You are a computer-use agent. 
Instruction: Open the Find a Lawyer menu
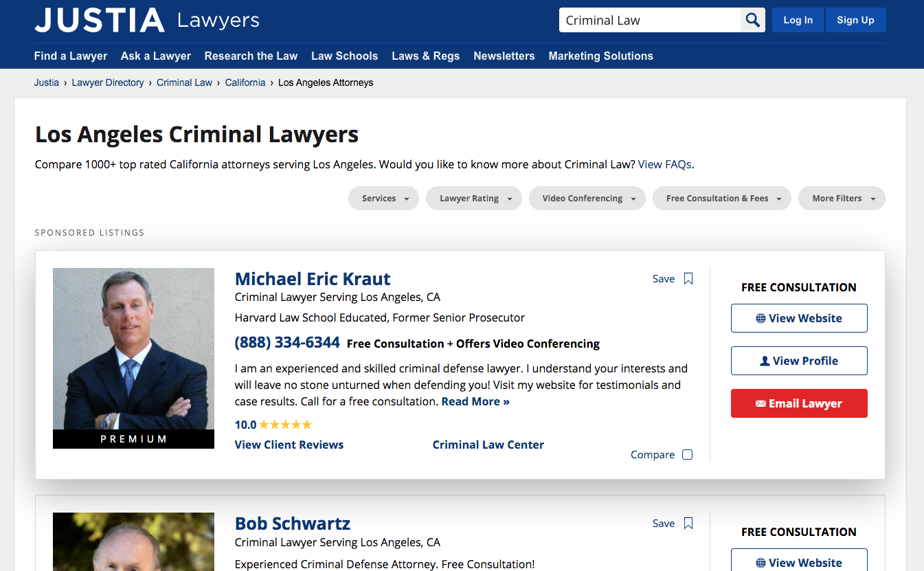tap(71, 56)
